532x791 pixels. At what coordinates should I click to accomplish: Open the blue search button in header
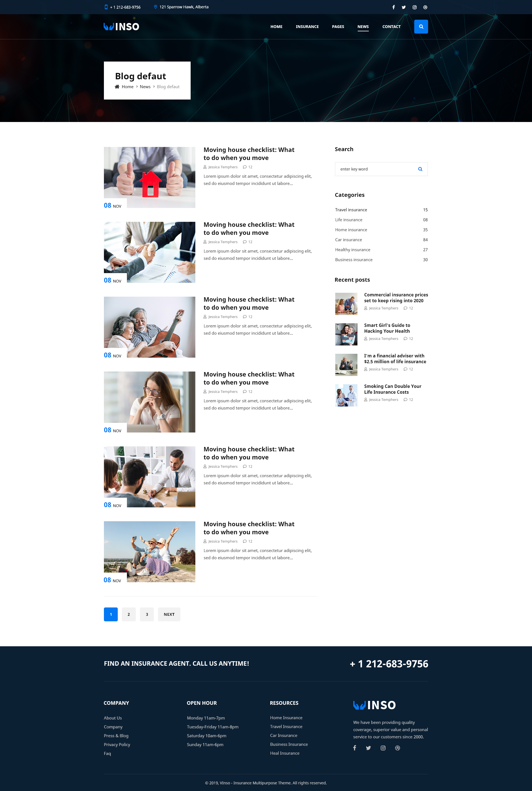(x=421, y=27)
